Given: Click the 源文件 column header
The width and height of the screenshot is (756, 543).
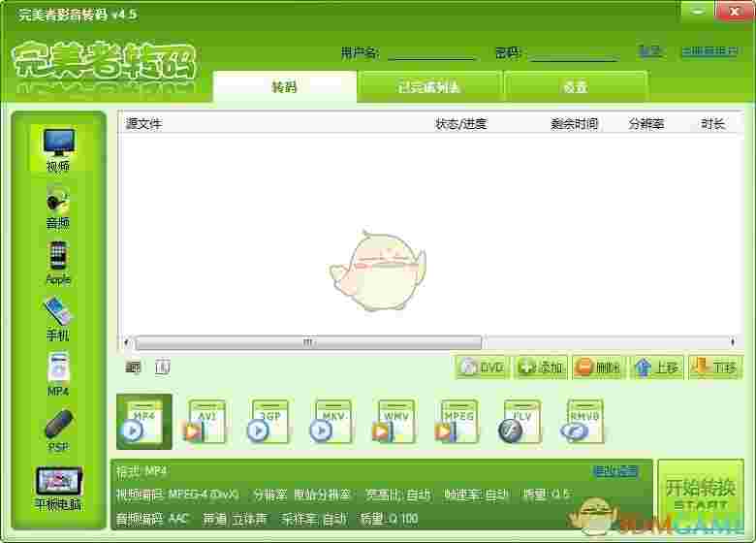Looking at the screenshot, I should pyautogui.click(x=143, y=124).
